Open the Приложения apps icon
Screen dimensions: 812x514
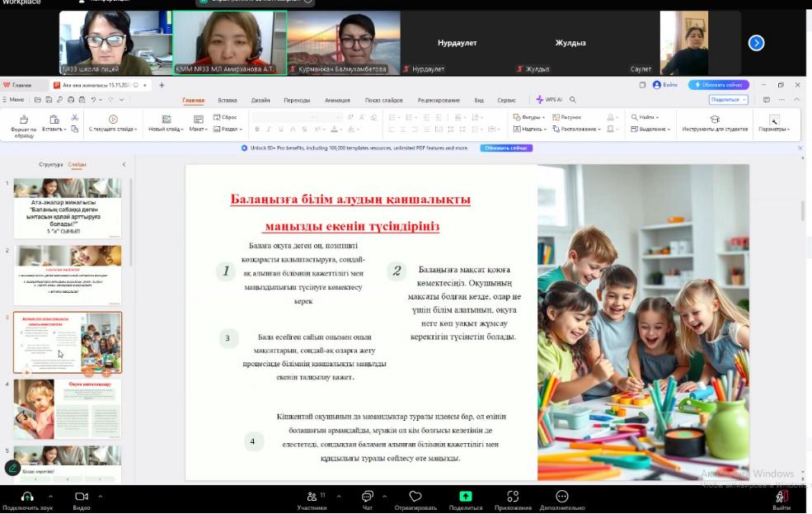click(x=513, y=497)
